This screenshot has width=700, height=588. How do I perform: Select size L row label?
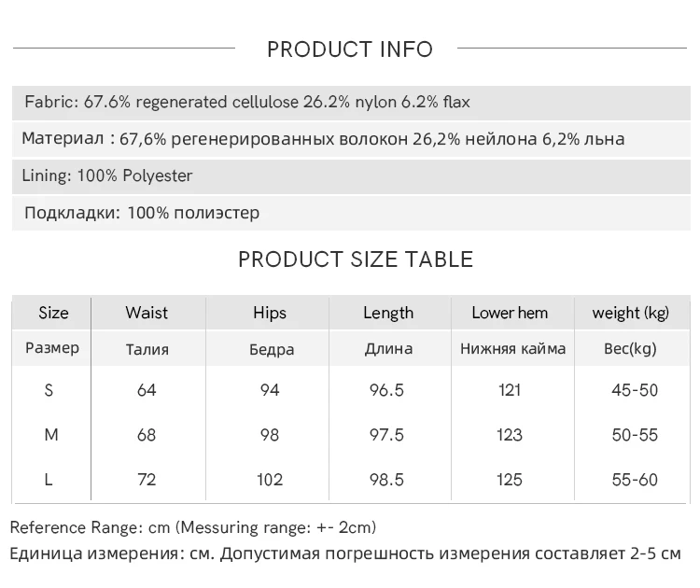click(49, 480)
